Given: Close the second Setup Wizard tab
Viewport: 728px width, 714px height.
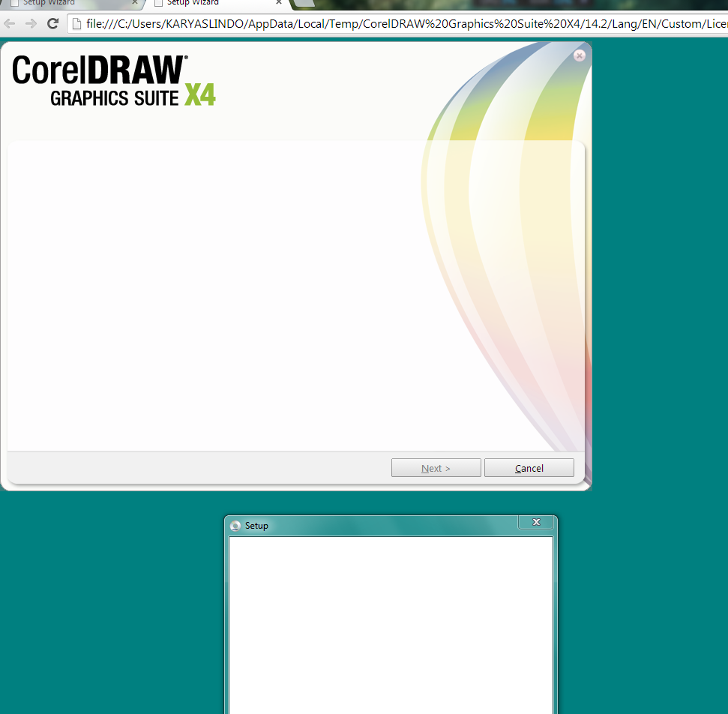Looking at the screenshot, I should [x=279, y=2].
